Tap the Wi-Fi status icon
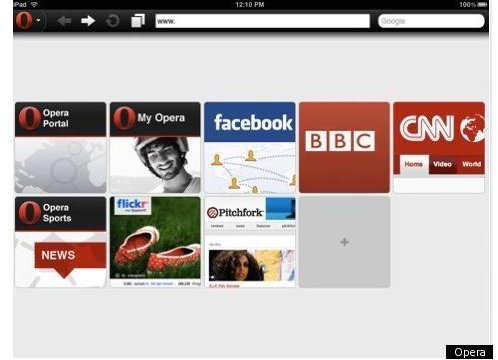Viewport: 498px width, 360px height. click(34, 4)
